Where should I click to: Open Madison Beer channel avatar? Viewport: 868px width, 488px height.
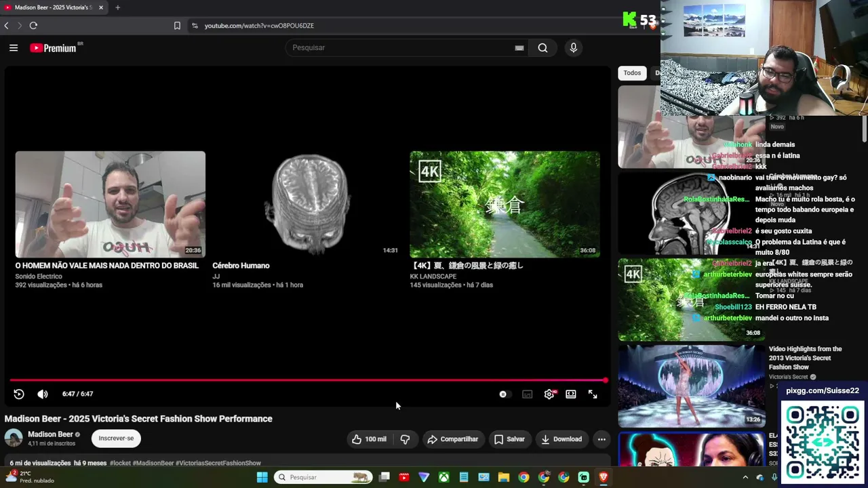pyautogui.click(x=14, y=438)
